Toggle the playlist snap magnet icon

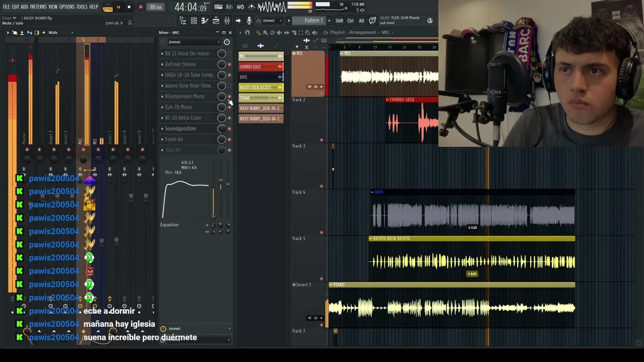pos(247,32)
